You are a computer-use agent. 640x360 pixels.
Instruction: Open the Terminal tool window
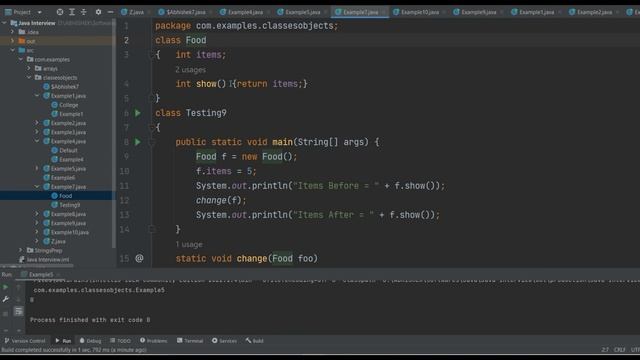click(190, 341)
